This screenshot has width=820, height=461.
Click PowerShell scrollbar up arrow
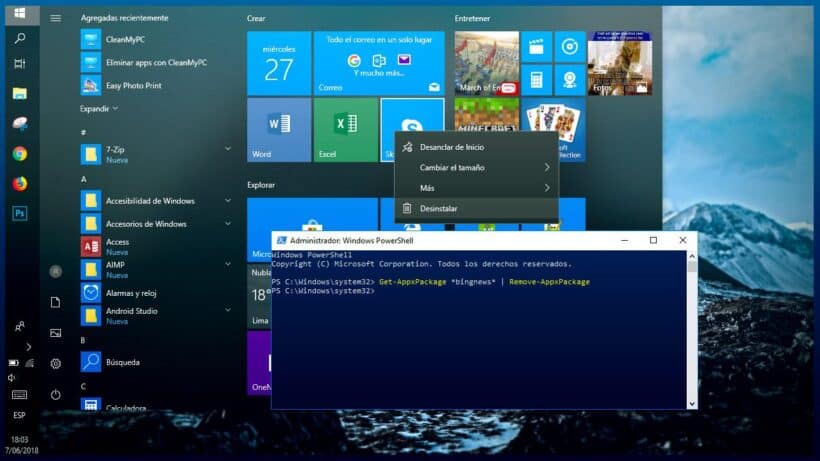(x=692, y=256)
